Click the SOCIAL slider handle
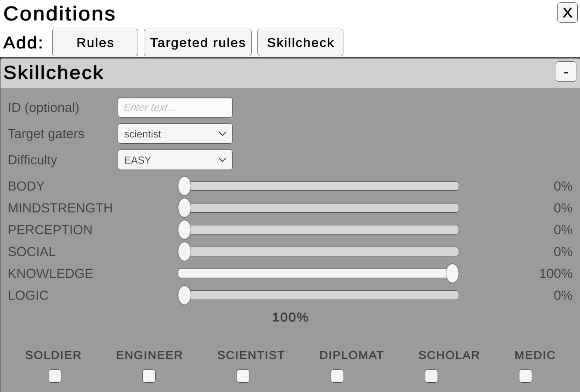Screen dimensions: 580x392 184,251
